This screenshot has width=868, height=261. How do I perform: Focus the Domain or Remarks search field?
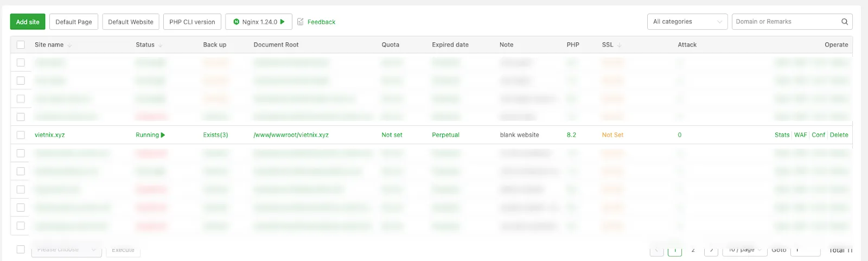(x=784, y=22)
